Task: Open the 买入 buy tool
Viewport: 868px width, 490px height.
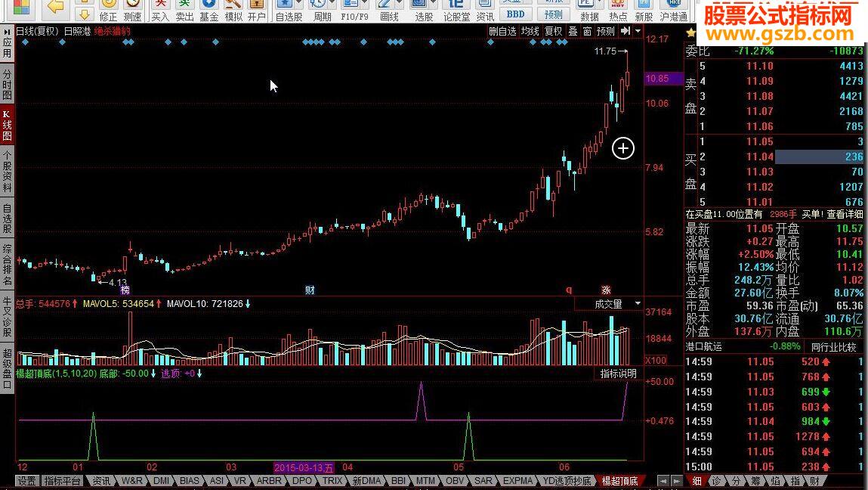Action: pyautogui.click(x=160, y=11)
